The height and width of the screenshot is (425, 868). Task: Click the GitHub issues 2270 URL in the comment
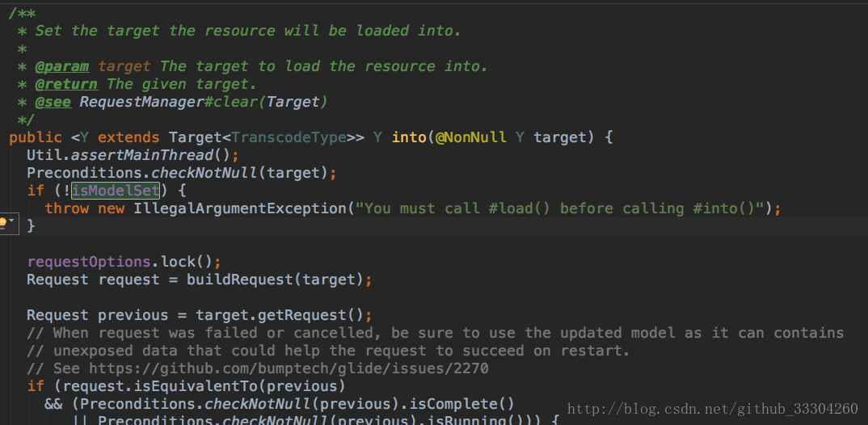point(289,368)
